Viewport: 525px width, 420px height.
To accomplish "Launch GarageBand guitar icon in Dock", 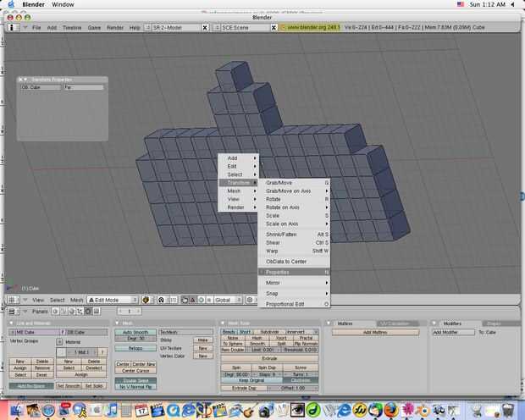I will [x=251, y=411].
